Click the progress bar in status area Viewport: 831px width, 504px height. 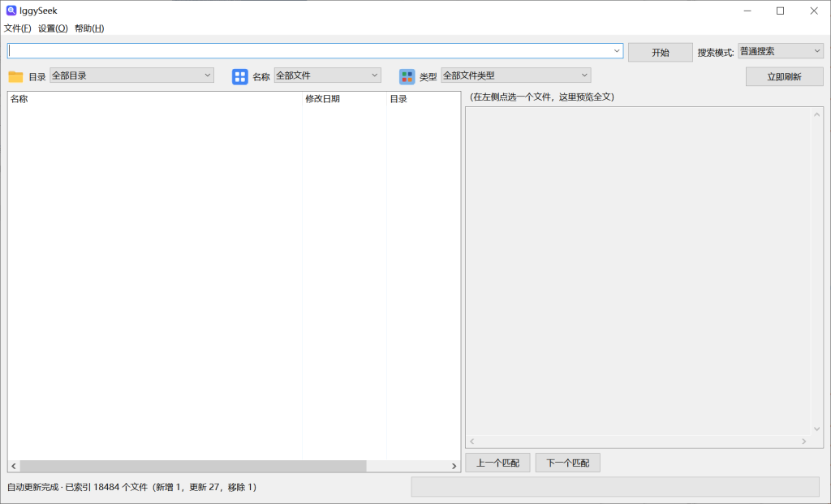pyautogui.click(x=615, y=487)
